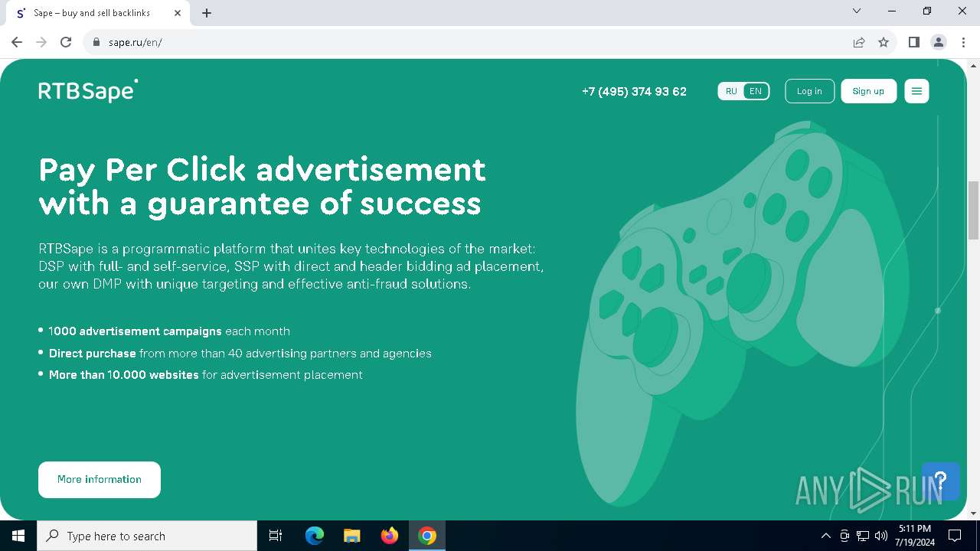Launch Microsoft Edge from the taskbar
This screenshot has width=980, height=551.
pyautogui.click(x=315, y=536)
